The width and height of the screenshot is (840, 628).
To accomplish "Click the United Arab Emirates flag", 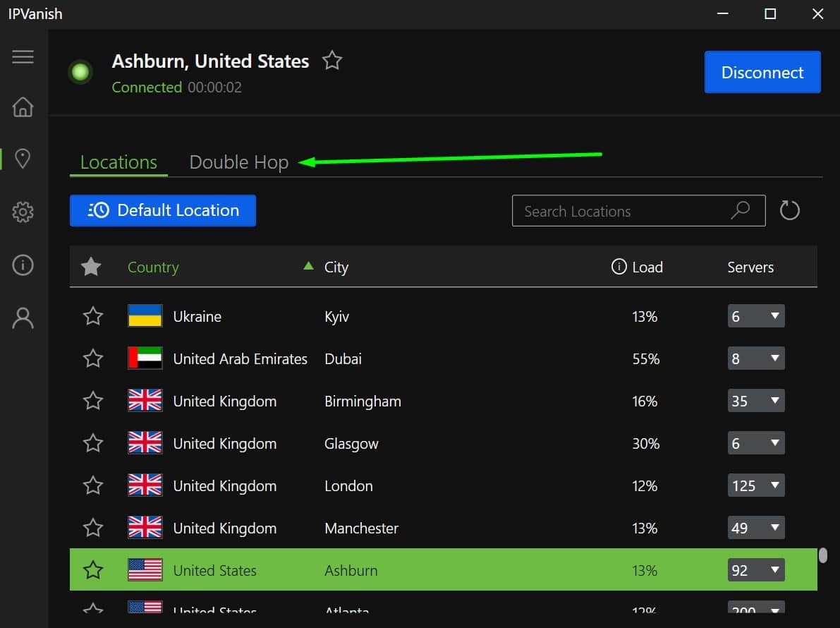I will click(x=145, y=358).
